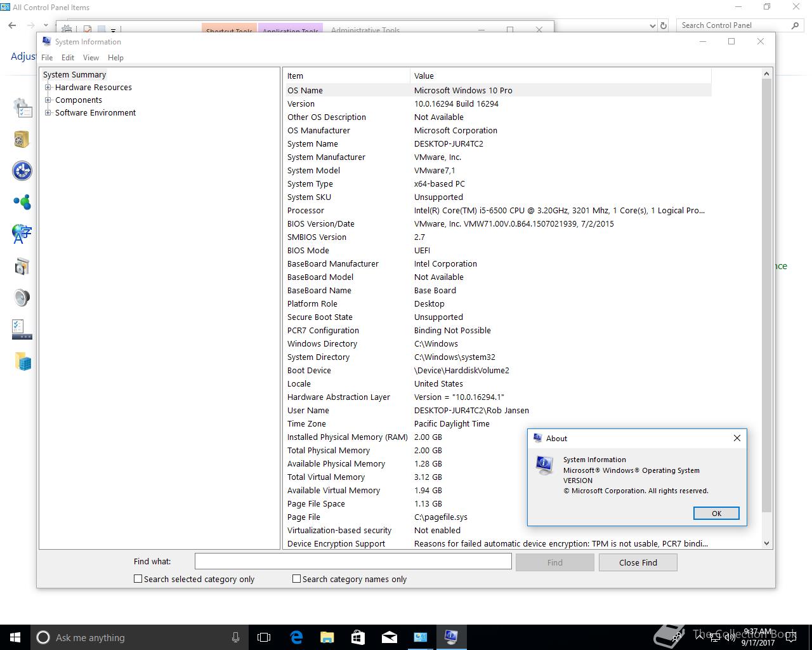Viewport: 812px width, 650px height.
Task: Click the Total Virtual Memory item
Action: [326, 477]
